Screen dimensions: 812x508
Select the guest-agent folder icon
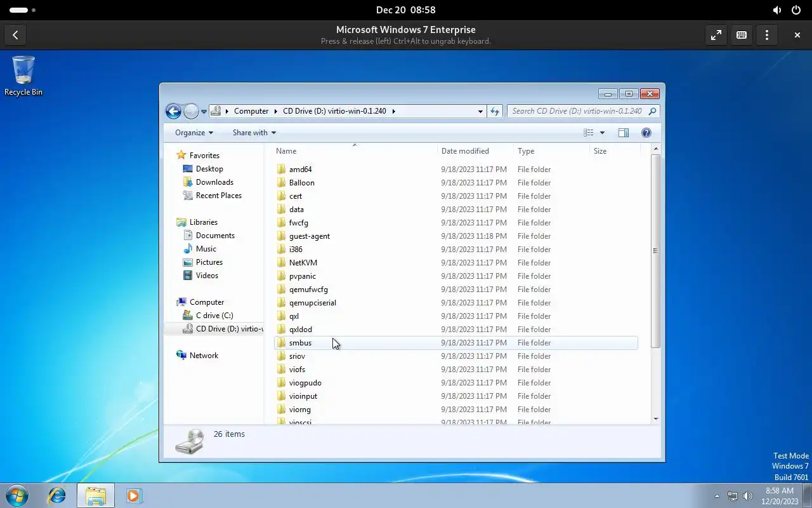point(281,236)
